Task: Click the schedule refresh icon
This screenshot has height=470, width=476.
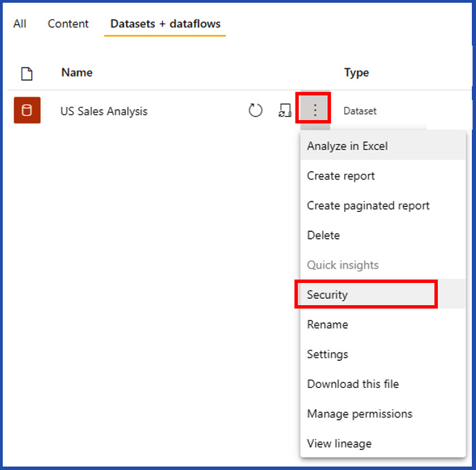Action: coord(285,110)
